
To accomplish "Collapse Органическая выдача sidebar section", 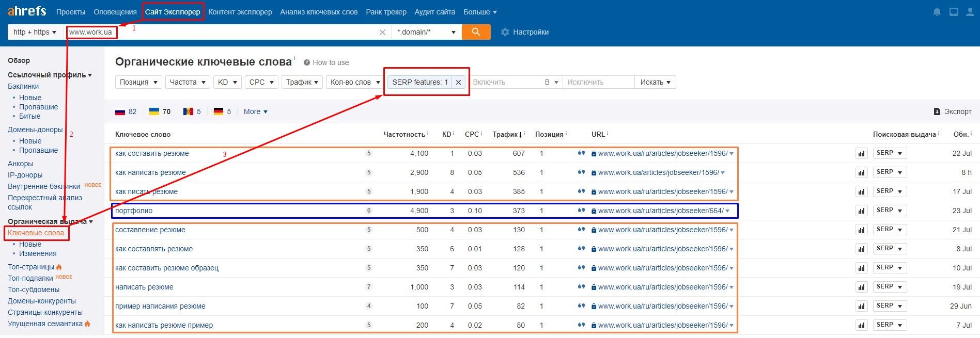I will [x=50, y=221].
